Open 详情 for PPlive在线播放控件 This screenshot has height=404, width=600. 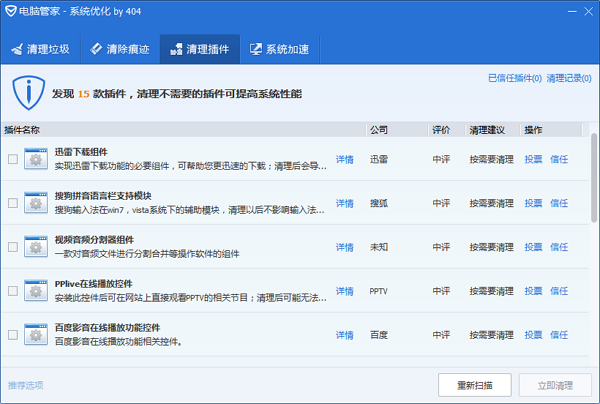tap(344, 291)
